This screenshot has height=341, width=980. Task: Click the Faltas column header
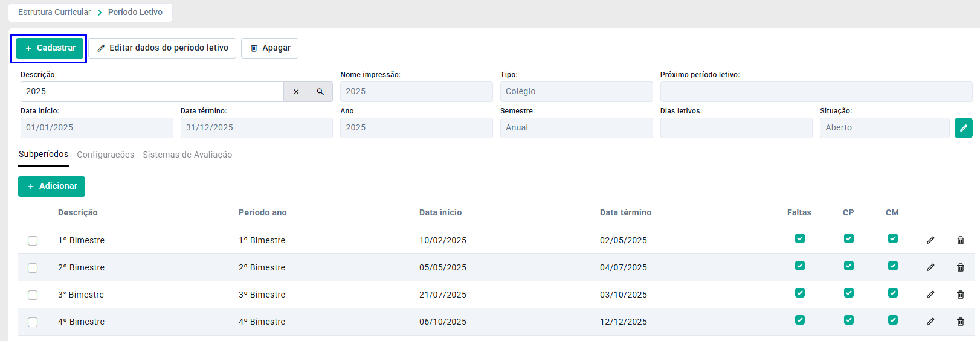click(799, 212)
